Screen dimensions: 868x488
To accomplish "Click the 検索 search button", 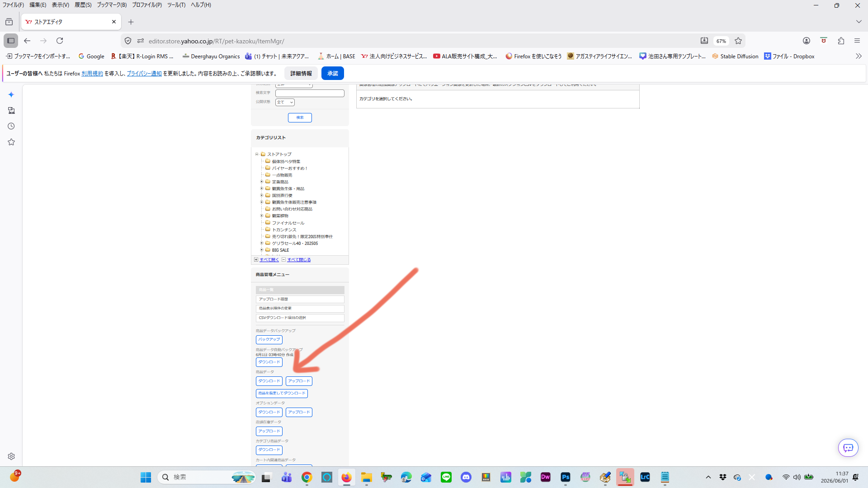I will [300, 117].
